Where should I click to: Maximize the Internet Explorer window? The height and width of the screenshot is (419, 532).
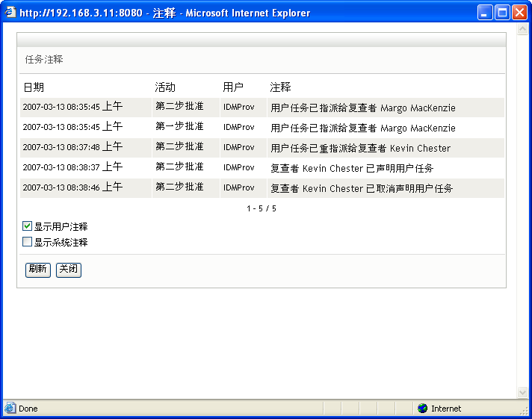pos(502,13)
